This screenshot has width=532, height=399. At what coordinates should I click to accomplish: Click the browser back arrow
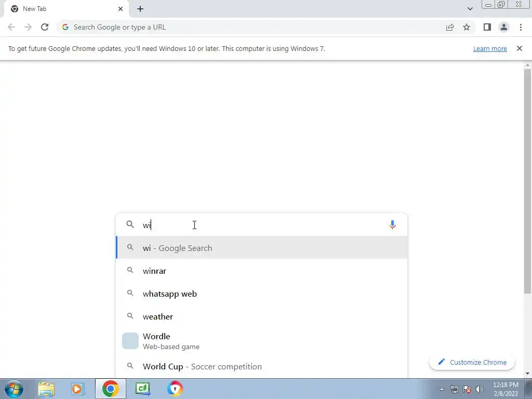[11, 27]
